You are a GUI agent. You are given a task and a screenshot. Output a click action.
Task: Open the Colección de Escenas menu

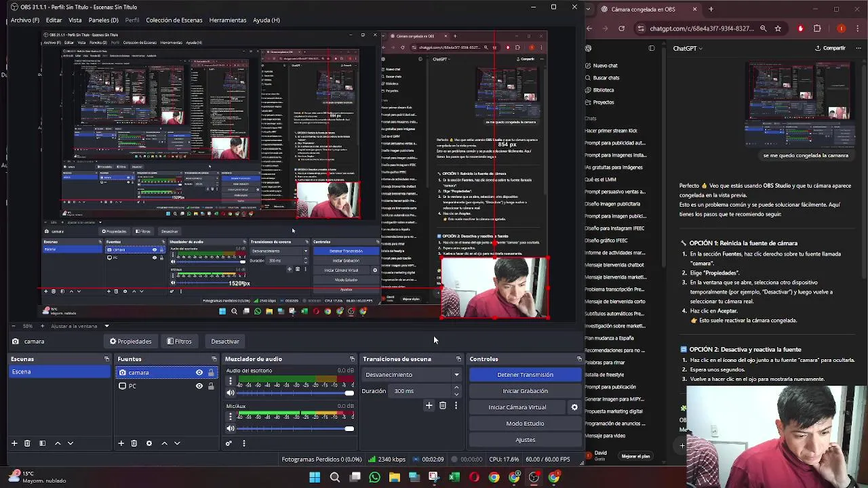(174, 20)
